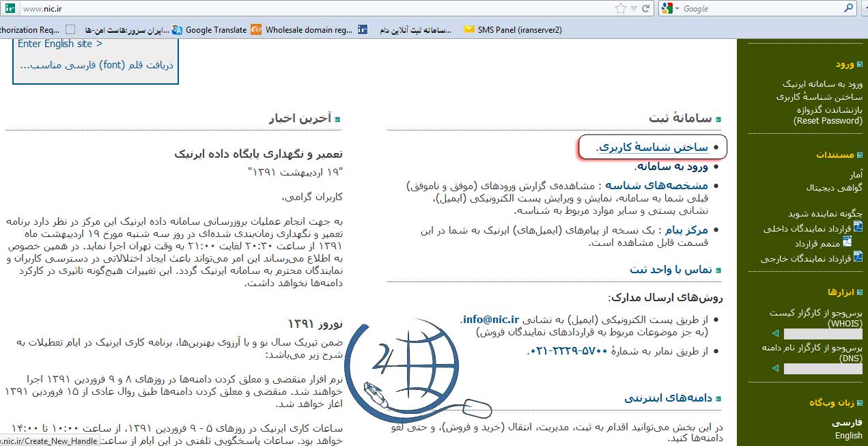Click the DNS query input field
The width and height of the screenshot is (868, 446).
coord(823,369)
